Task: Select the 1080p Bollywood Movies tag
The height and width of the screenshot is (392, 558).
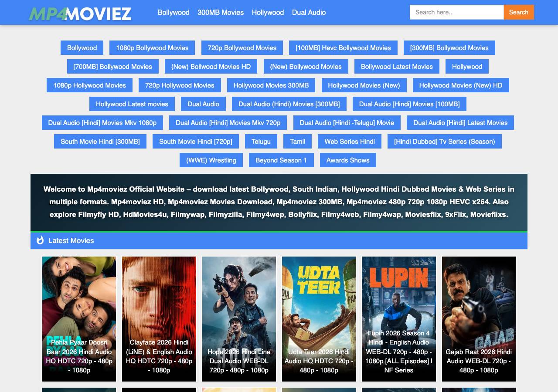Action: click(152, 48)
